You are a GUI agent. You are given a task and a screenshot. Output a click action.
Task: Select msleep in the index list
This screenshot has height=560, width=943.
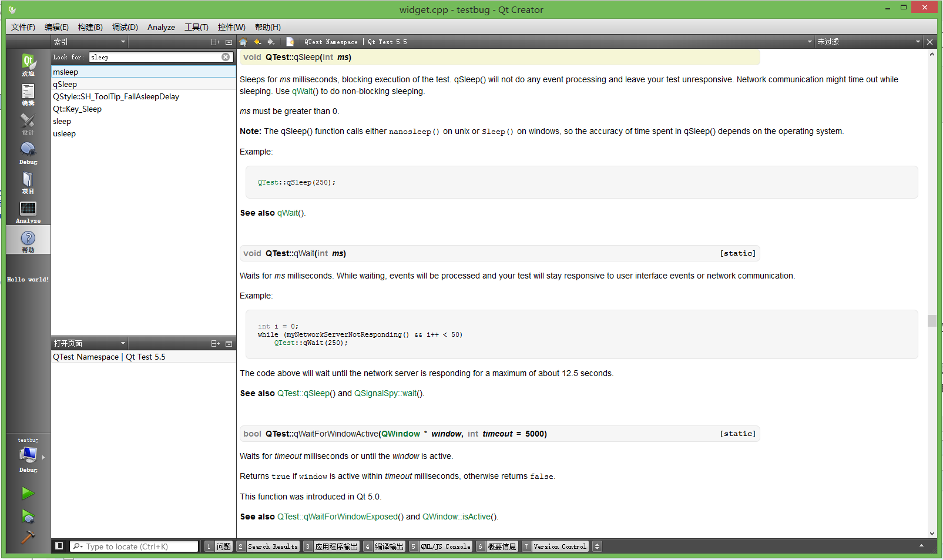coord(143,72)
